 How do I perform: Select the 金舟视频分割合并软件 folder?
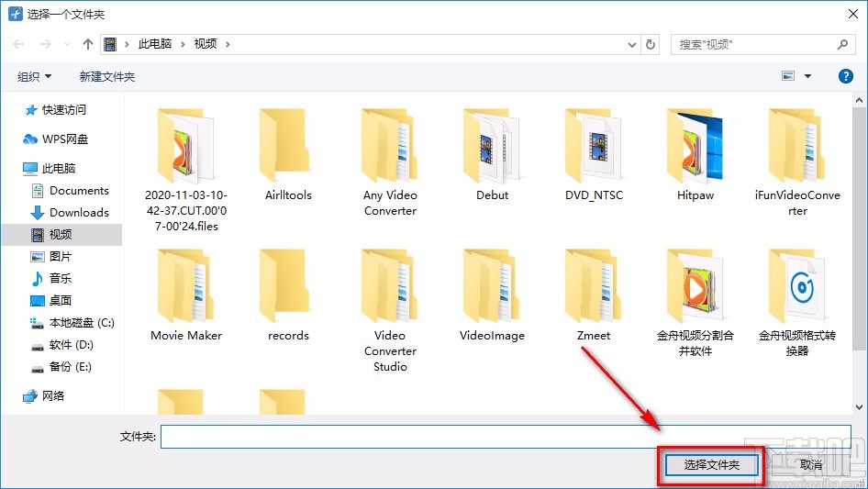pos(696,303)
